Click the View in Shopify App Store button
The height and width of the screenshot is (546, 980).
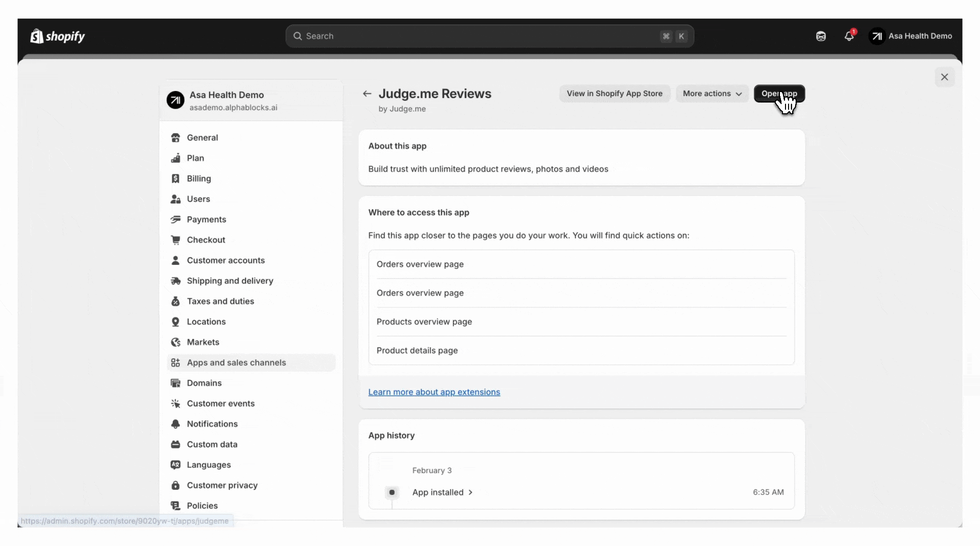coord(614,94)
